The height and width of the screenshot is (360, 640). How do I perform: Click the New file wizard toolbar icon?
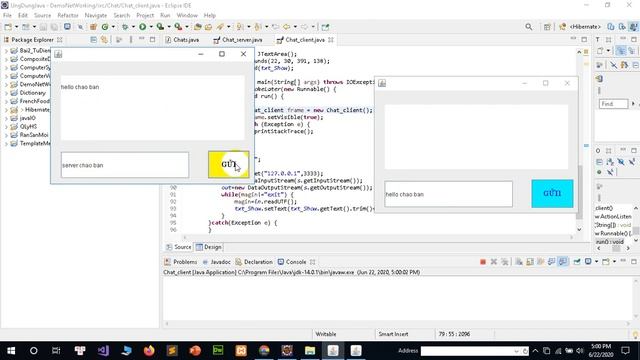[8, 27]
